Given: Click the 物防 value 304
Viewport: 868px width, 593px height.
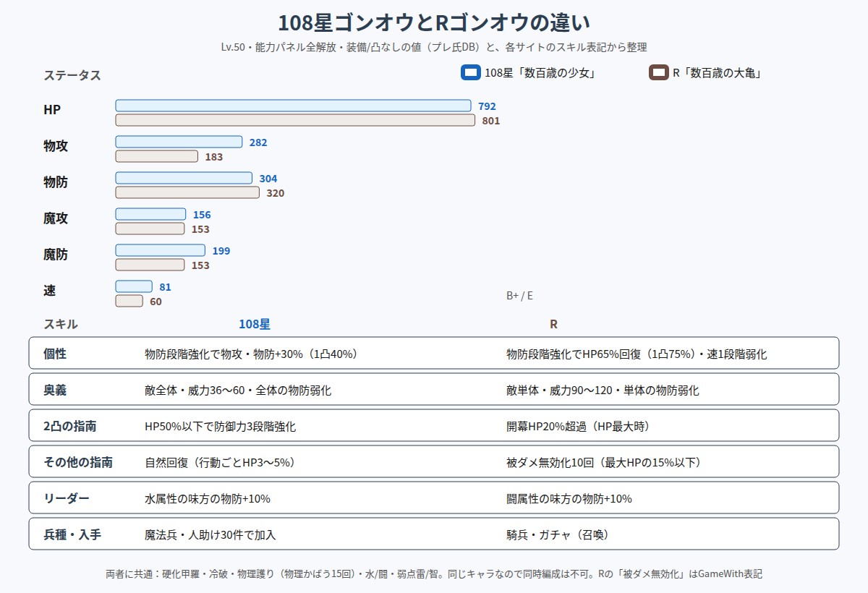Looking at the screenshot, I should tap(268, 179).
